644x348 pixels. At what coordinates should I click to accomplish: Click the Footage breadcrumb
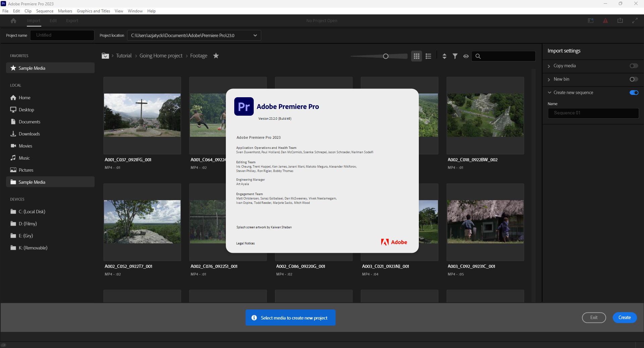tap(199, 56)
